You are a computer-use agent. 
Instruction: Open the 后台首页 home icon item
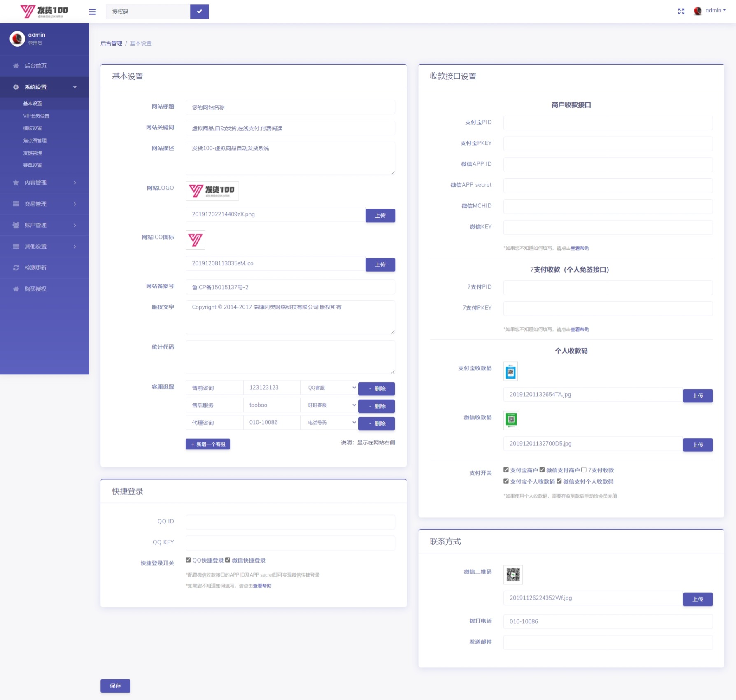pyautogui.click(x=16, y=66)
